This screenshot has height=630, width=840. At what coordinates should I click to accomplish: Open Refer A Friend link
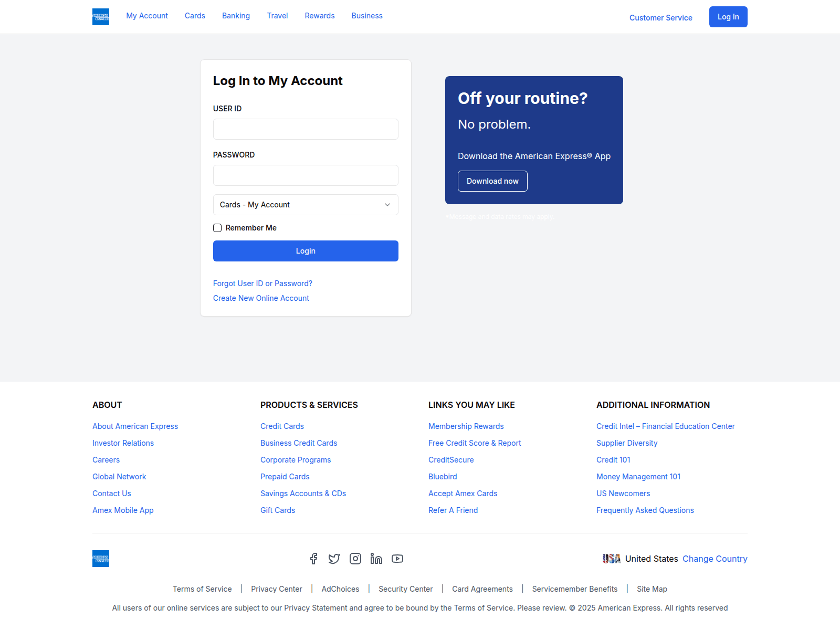pyautogui.click(x=453, y=510)
